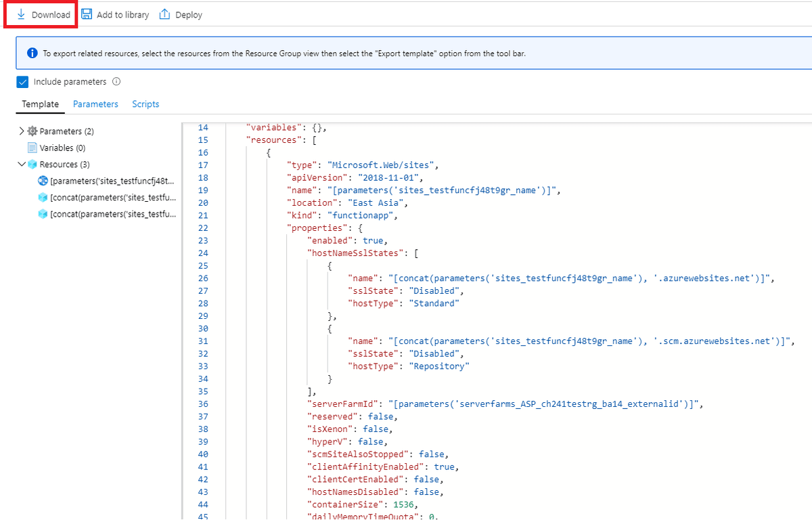The image size is (812, 520).
Task: Click the blue info icon in the banner
Action: (x=32, y=53)
